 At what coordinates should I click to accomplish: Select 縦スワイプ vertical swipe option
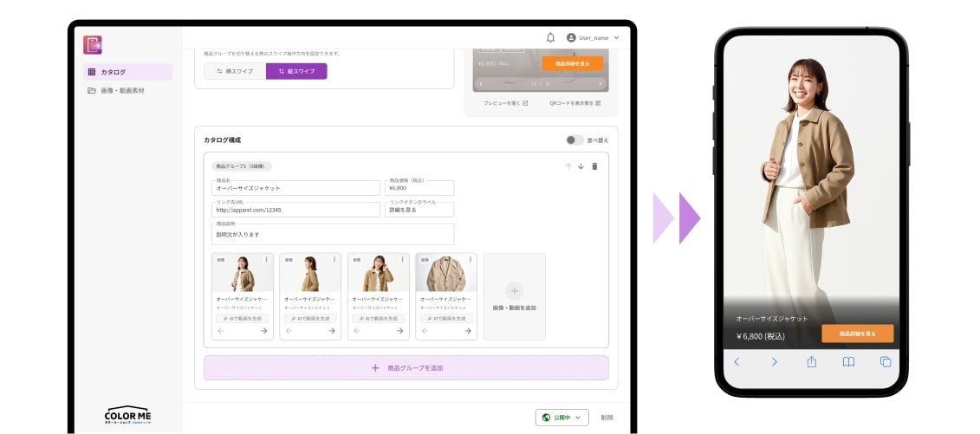pyautogui.click(x=296, y=71)
